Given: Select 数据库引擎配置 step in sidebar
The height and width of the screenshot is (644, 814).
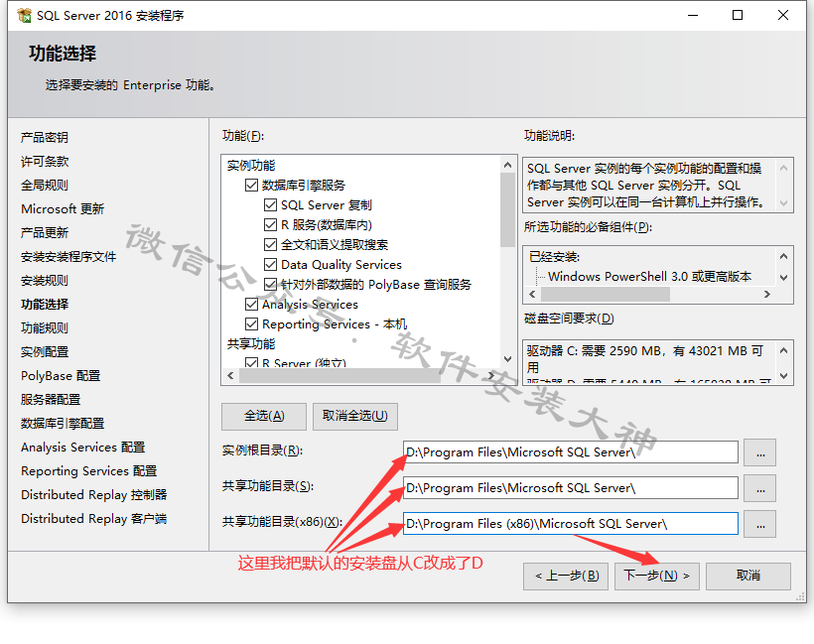Looking at the screenshot, I should pyautogui.click(x=63, y=424).
